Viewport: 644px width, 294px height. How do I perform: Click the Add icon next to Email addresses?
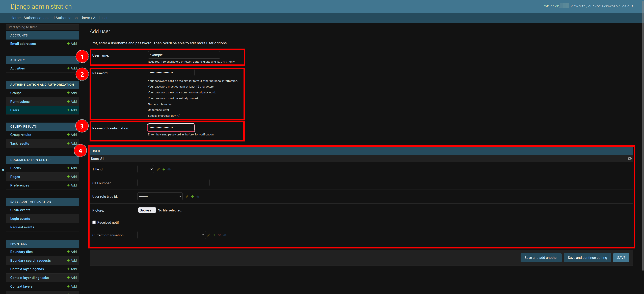72,44
